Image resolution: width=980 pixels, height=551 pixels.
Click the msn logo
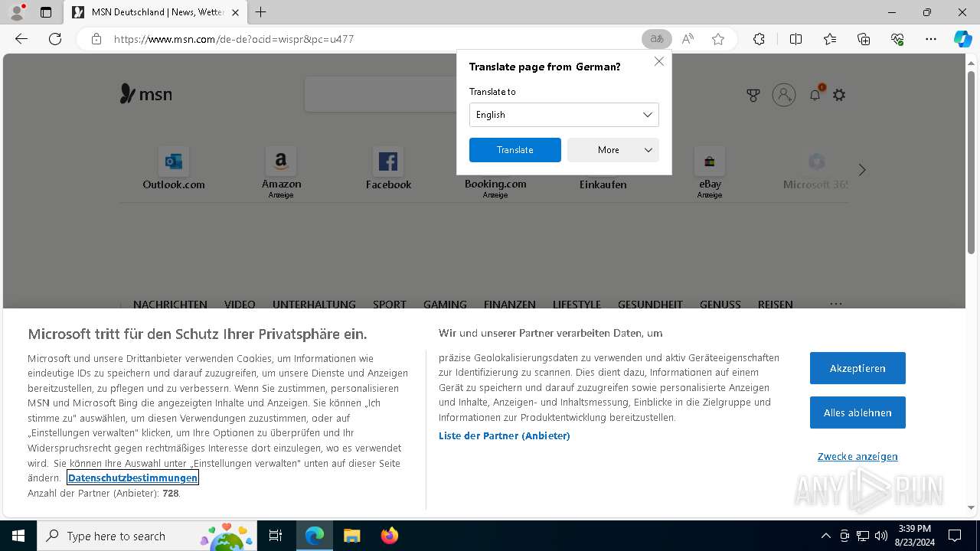[146, 94]
